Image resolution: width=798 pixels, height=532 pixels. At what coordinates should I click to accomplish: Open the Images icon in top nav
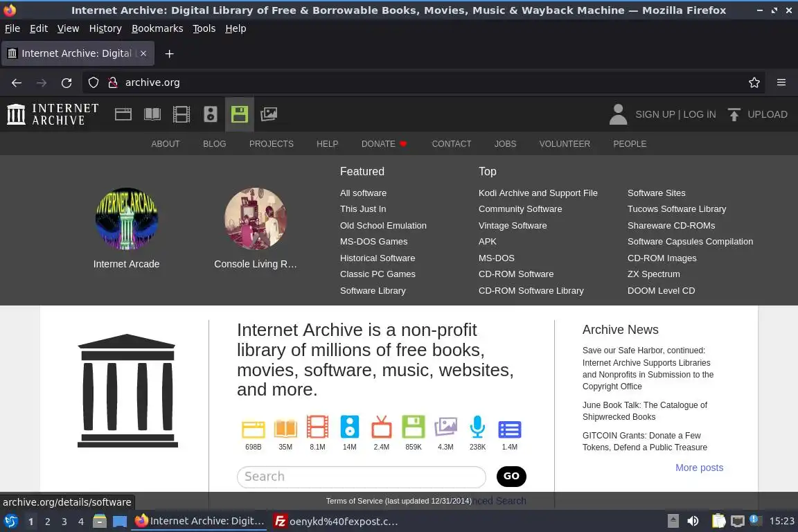269,114
